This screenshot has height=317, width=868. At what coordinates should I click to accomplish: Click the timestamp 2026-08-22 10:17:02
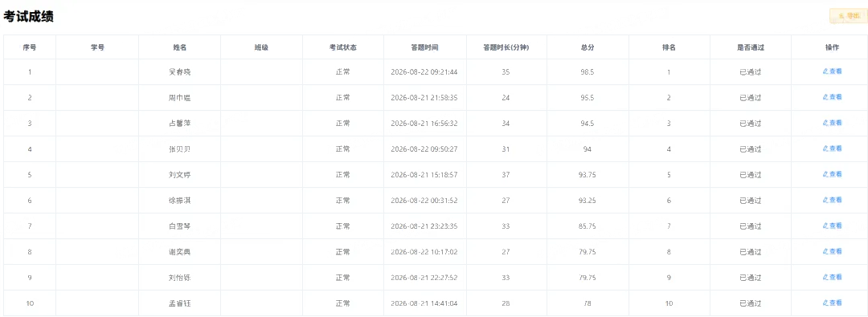click(424, 252)
